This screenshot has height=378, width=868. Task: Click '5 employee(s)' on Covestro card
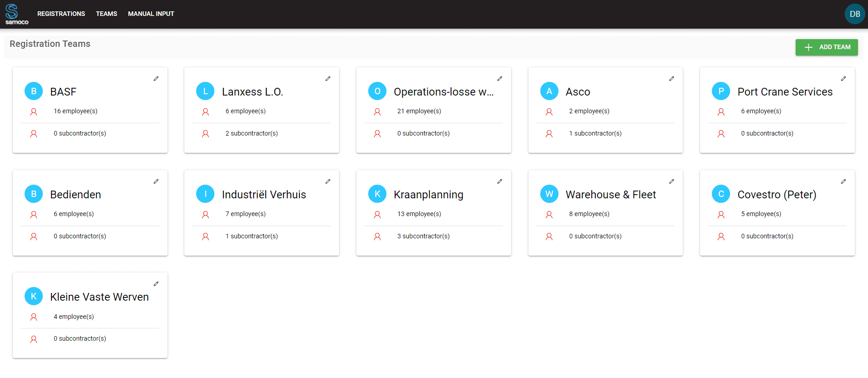click(x=761, y=214)
